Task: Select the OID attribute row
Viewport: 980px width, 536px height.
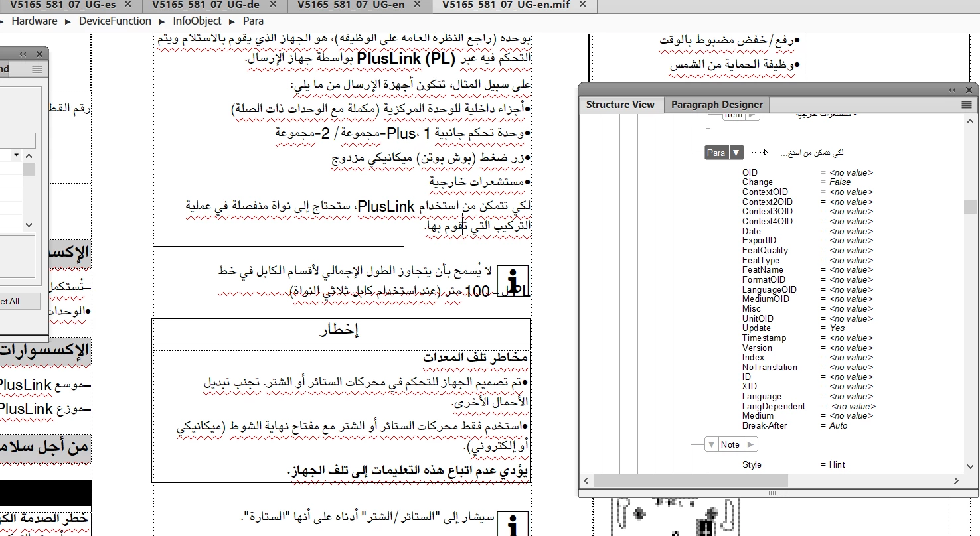Action: pyautogui.click(x=807, y=172)
